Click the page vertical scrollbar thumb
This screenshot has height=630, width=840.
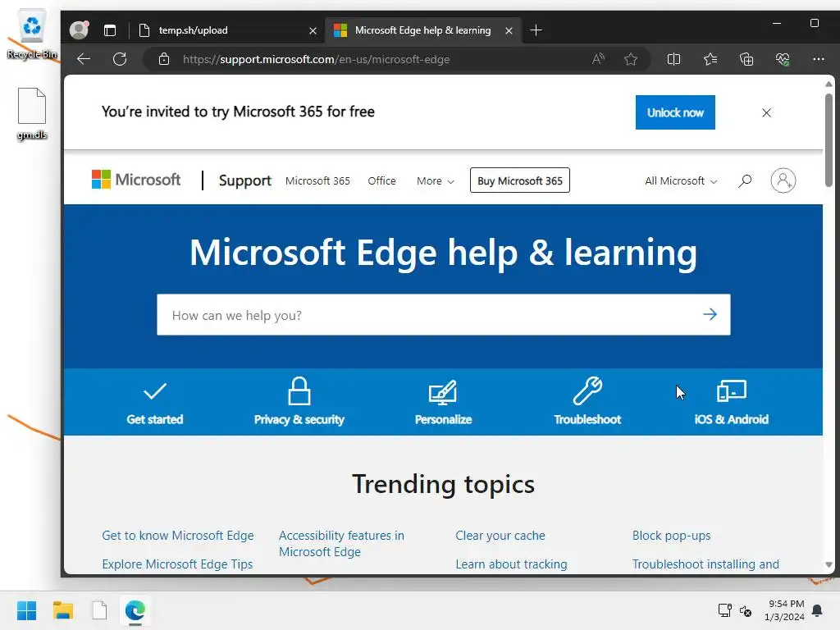pyautogui.click(x=829, y=140)
